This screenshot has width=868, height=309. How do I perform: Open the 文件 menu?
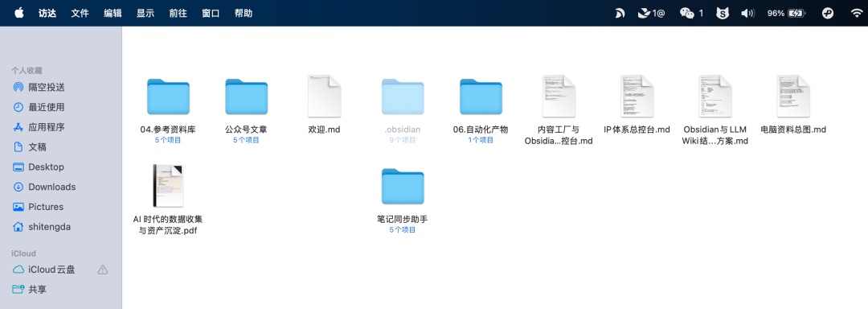click(x=80, y=14)
